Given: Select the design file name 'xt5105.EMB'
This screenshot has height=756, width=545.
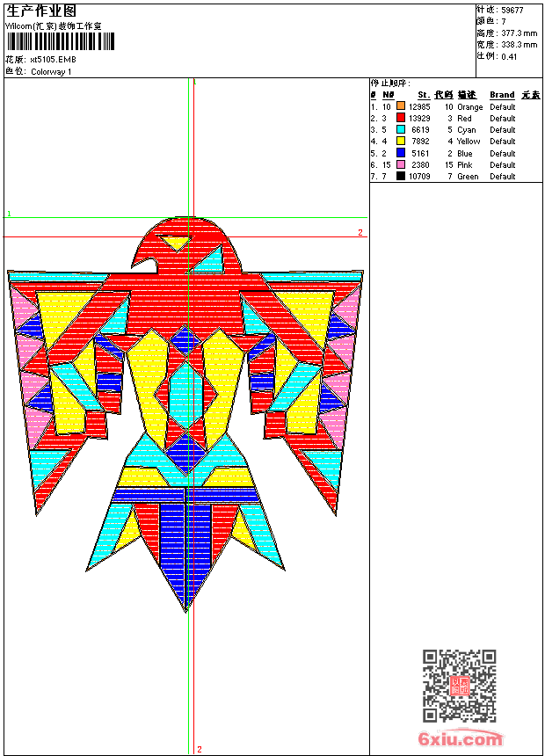Looking at the screenshot, I should [x=53, y=60].
